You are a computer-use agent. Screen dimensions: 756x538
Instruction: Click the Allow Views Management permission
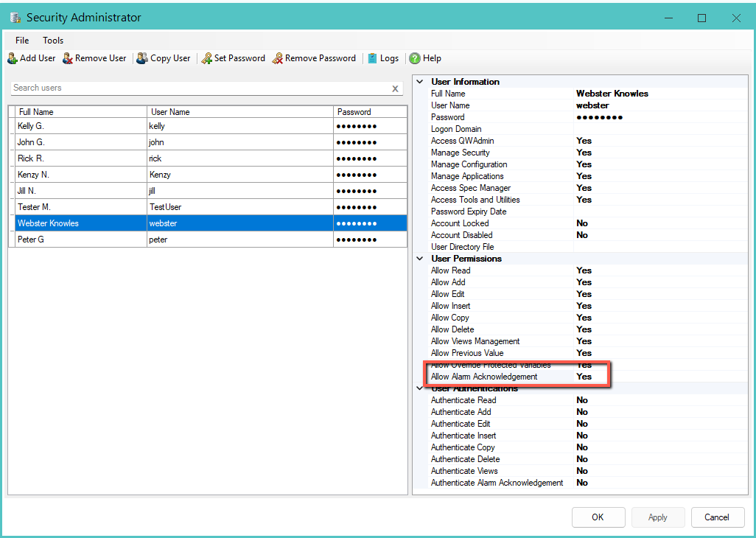(587, 341)
